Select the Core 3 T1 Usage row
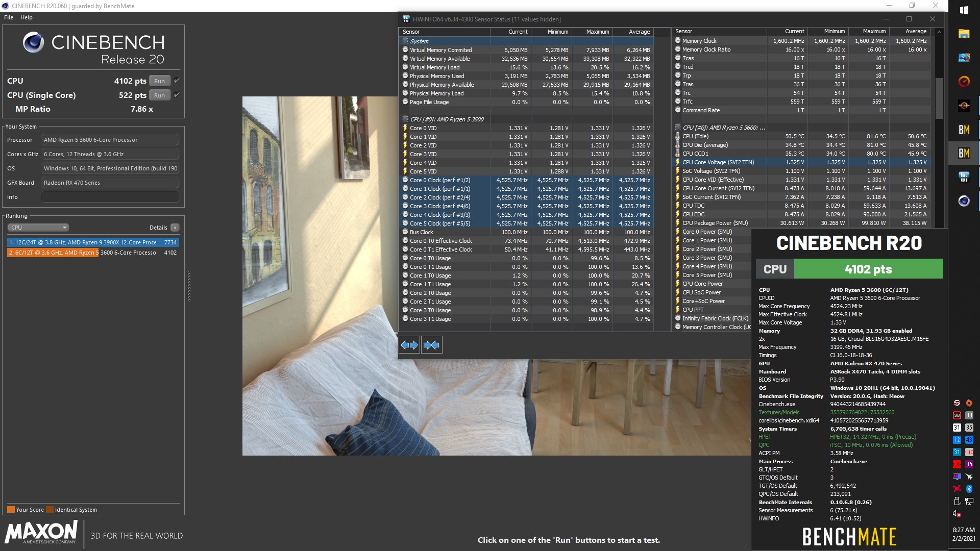The width and height of the screenshot is (980, 551). [526, 319]
